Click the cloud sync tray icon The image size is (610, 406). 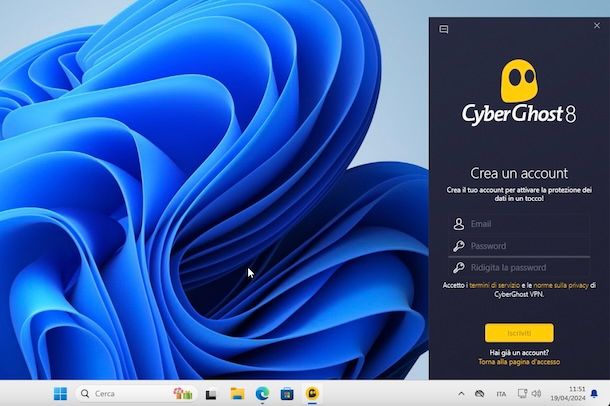(479, 394)
